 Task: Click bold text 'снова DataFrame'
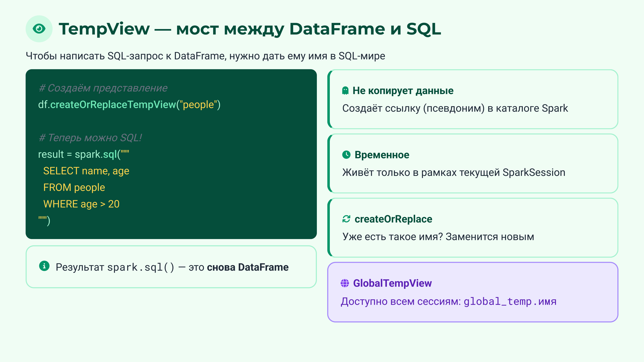(248, 267)
